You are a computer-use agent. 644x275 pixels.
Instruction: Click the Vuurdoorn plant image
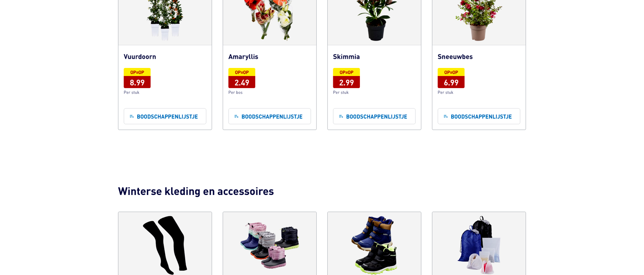pos(165,20)
